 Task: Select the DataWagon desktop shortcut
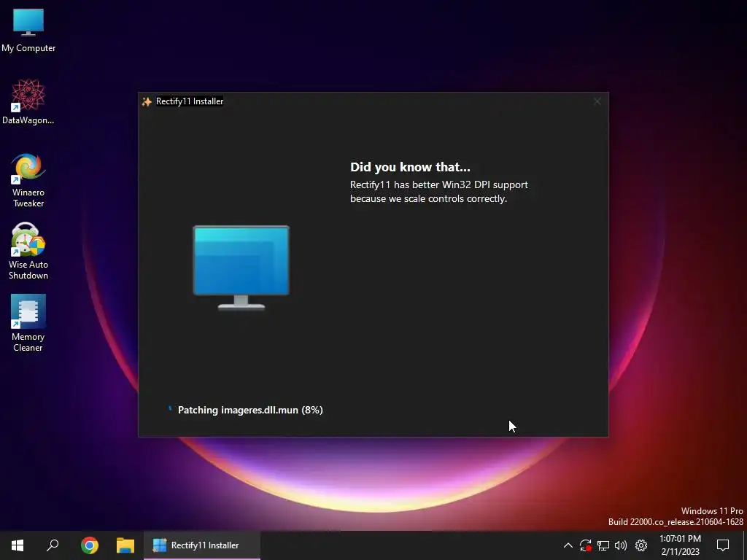28,102
